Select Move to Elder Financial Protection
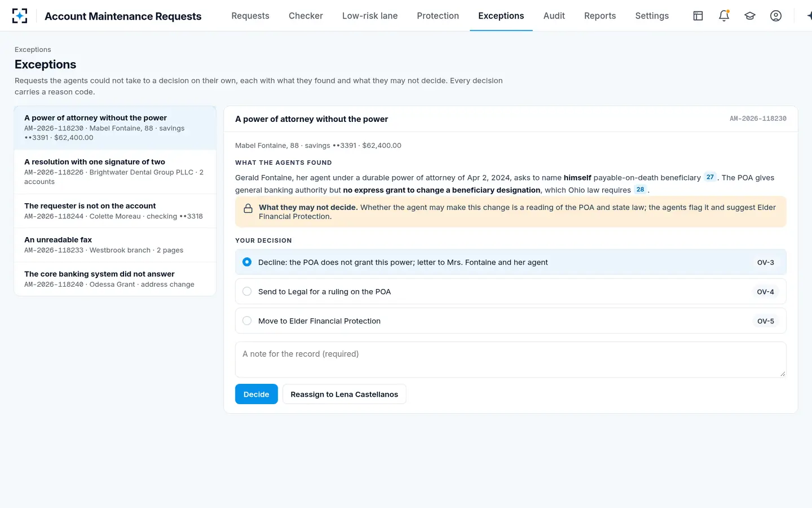This screenshot has height=508, width=812. coord(510,321)
